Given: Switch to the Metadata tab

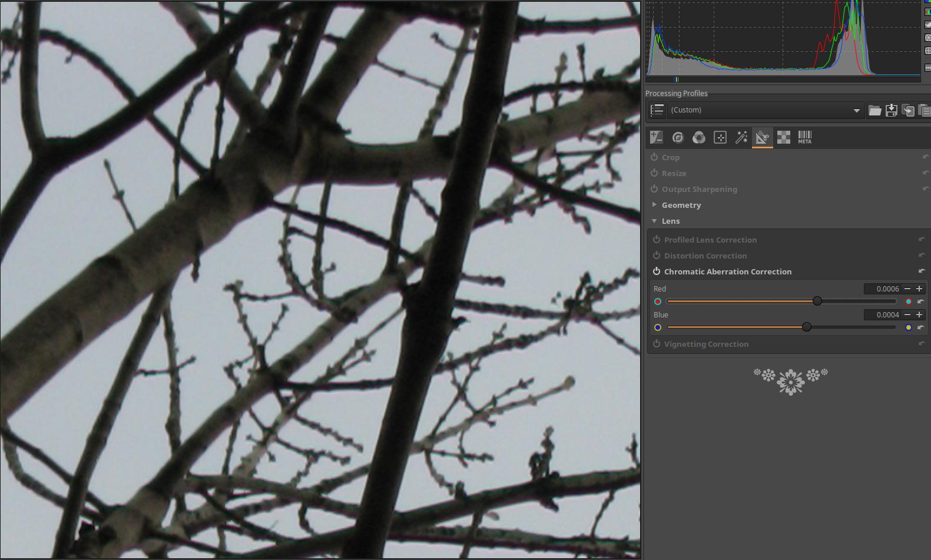Looking at the screenshot, I should (804, 138).
